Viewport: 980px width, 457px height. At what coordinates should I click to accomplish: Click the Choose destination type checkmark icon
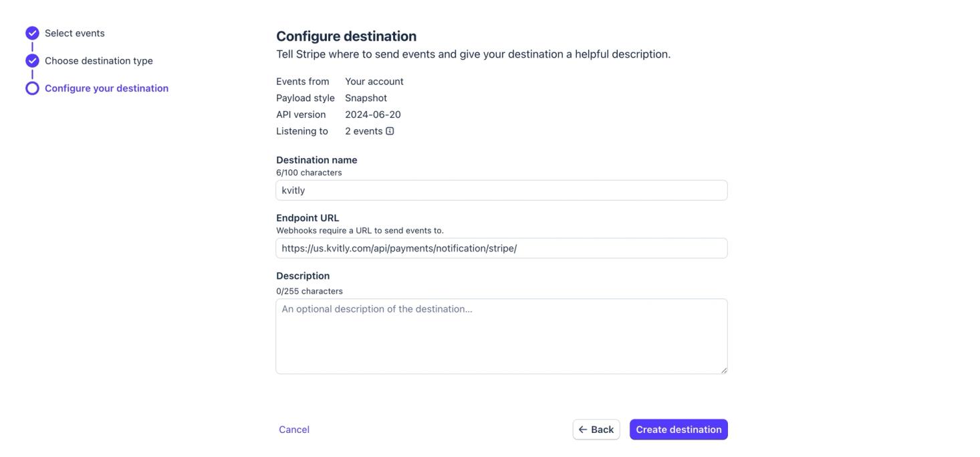pos(32,61)
